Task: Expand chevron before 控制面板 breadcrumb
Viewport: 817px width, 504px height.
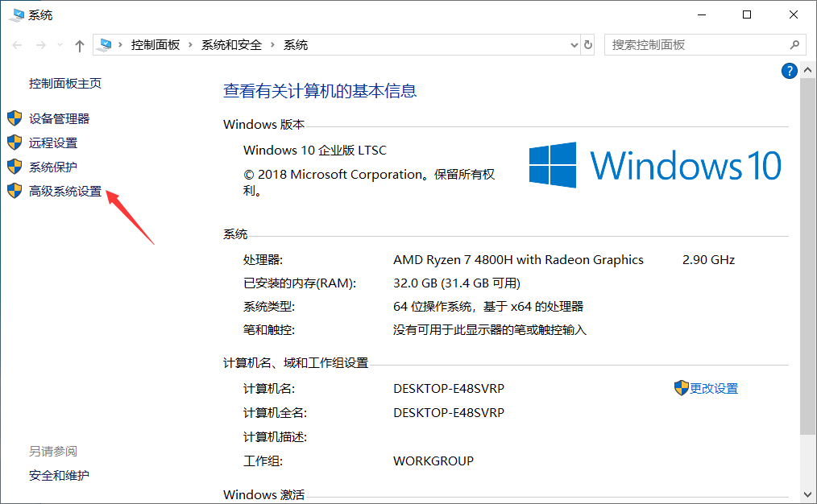Action: (120, 45)
